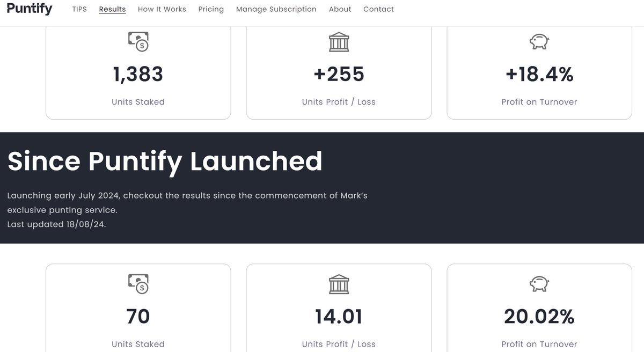
Task: Click bank icon above +255 profit
Action: pos(339,41)
